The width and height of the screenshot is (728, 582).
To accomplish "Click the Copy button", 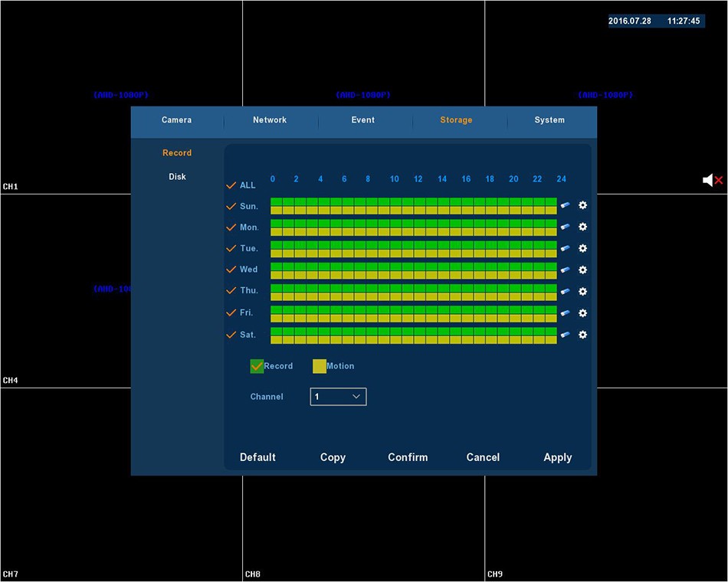I will (x=333, y=457).
